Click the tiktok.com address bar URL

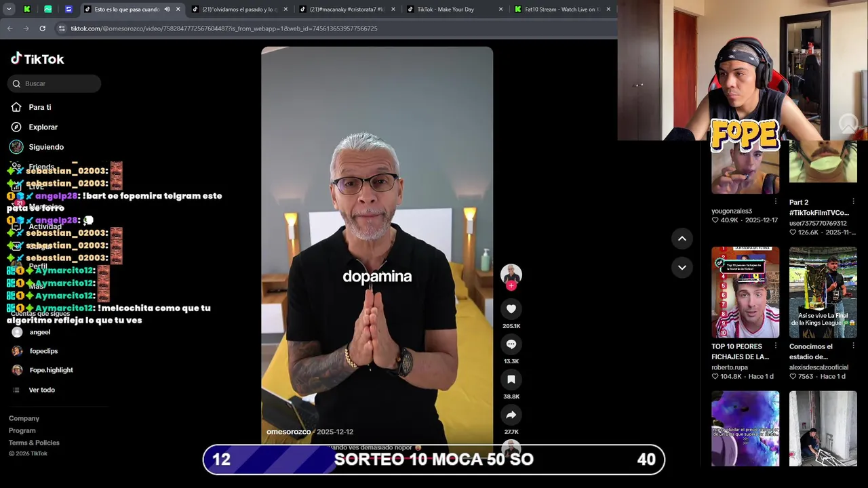[x=224, y=28]
